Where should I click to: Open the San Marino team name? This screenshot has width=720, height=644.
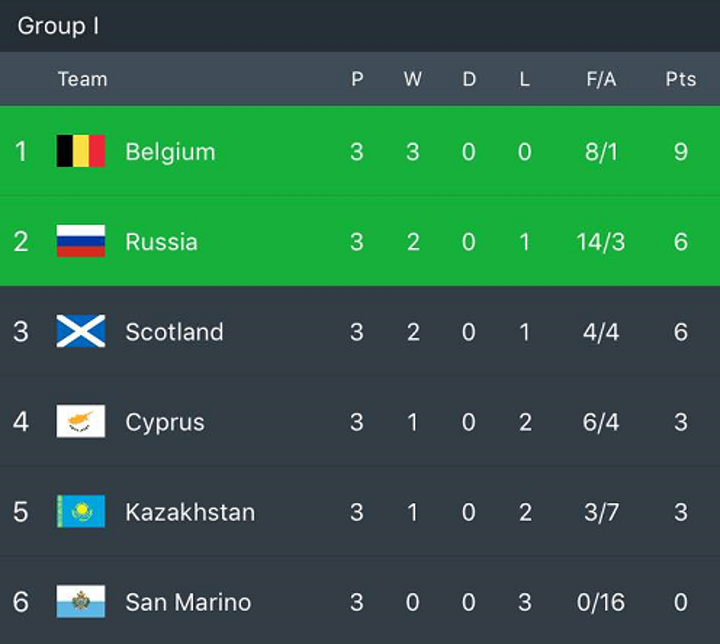[188, 602]
